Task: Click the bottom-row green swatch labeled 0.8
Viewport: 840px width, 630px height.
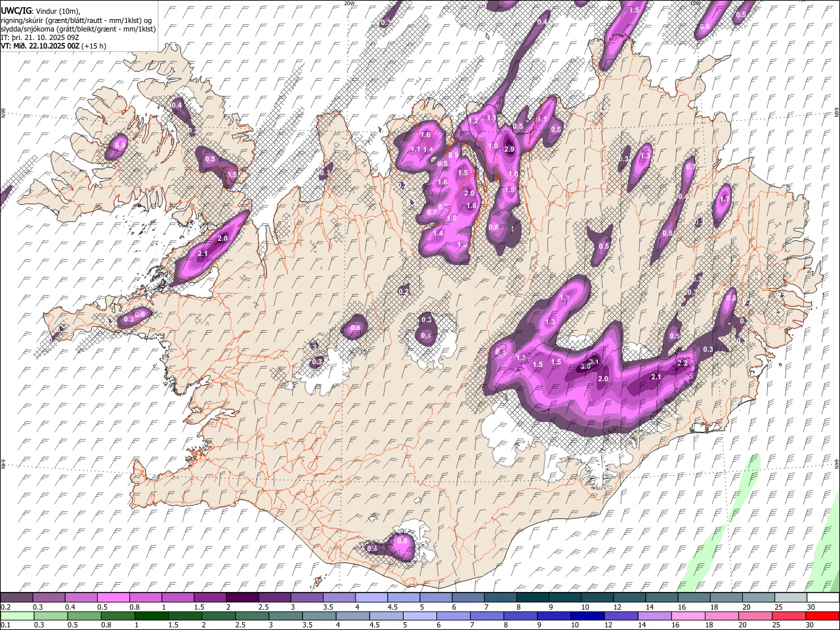Action: [x=117, y=616]
